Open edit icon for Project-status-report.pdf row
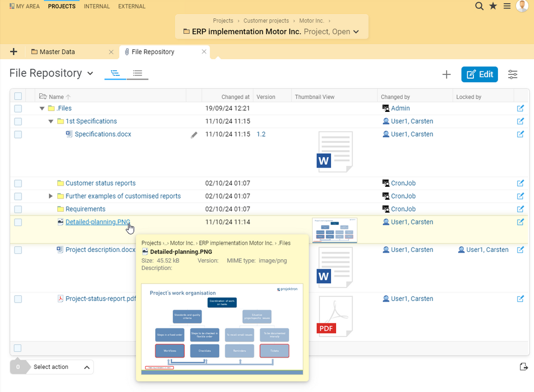 (520, 299)
